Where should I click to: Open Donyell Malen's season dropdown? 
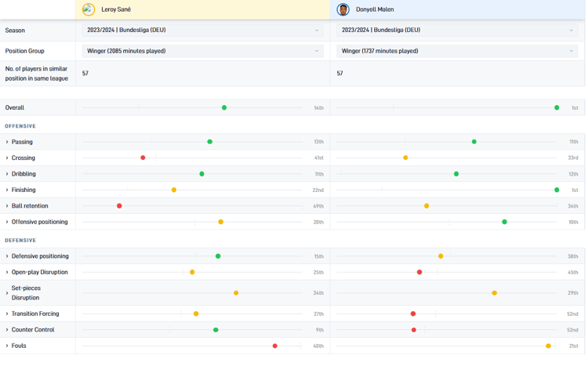point(456,31)
